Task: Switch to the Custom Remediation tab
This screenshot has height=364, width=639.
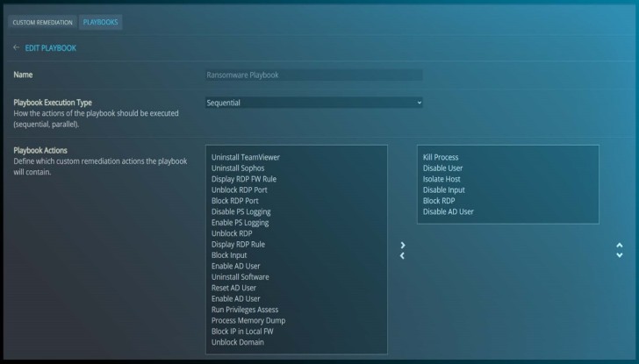Action: [42, 23]
